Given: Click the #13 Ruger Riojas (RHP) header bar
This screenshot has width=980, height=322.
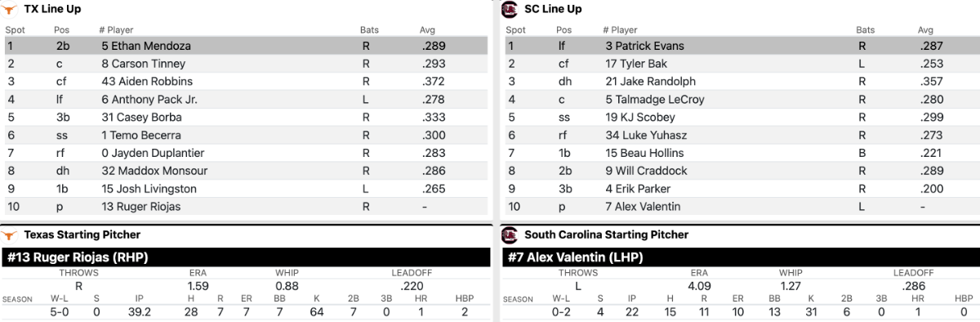Looking at the screenshot, I should coord(246,257).
